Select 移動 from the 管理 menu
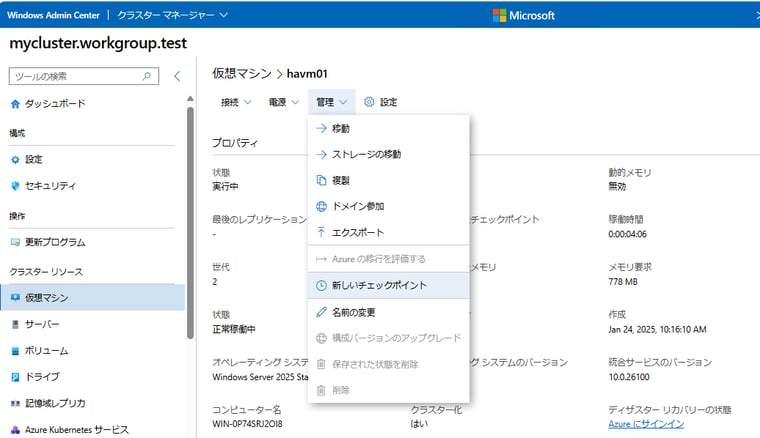The width and height of the screenshot is (760, 438). click(388, 128)
